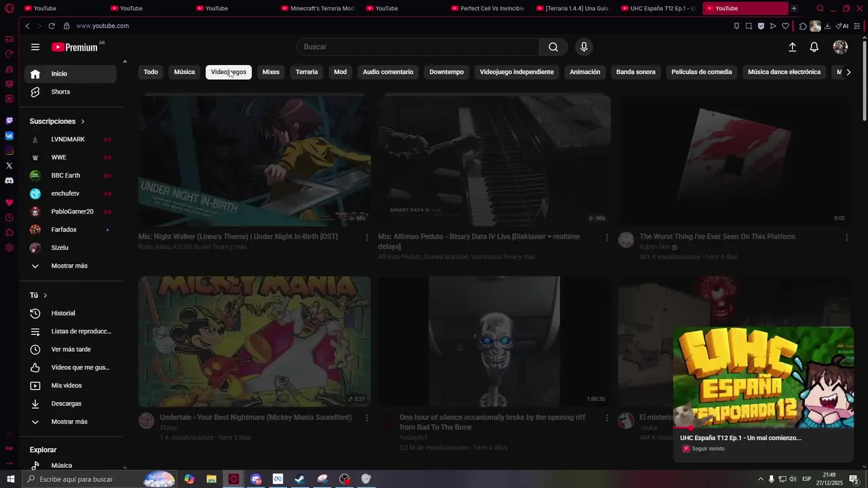Open Steam from the Windows taskbar
This screenshot has width=868, height=488.
point(299,479)
